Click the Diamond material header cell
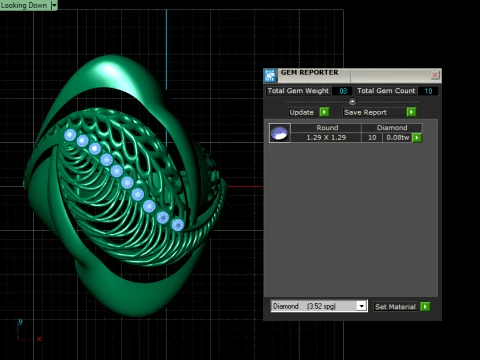Screen dimensions: 480x360 click(392, 128)
